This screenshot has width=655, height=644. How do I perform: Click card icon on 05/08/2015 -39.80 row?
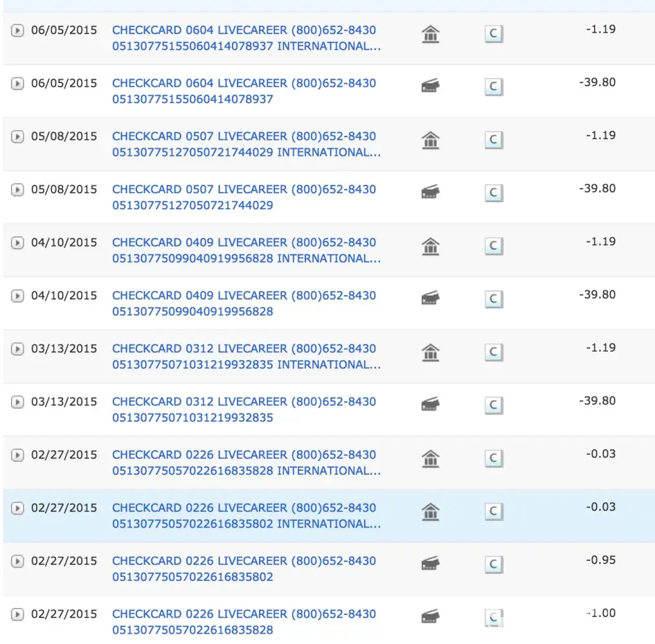pos(430,192)
